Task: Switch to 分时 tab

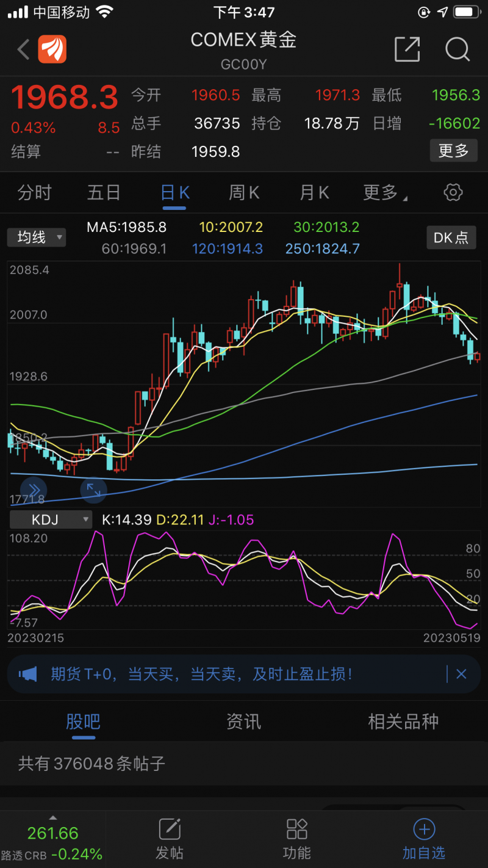Action: click(35, 193)
